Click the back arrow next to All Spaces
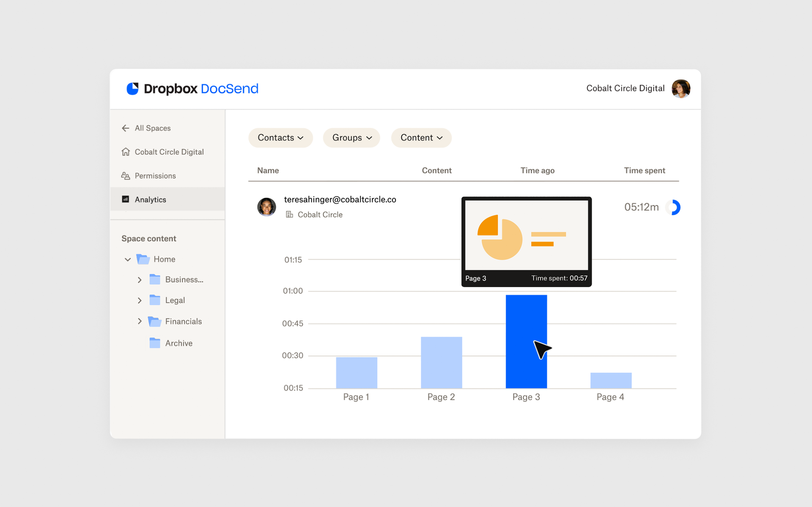Image resolution: width=812 pixels, height=507 pixels. click(125, 128)
